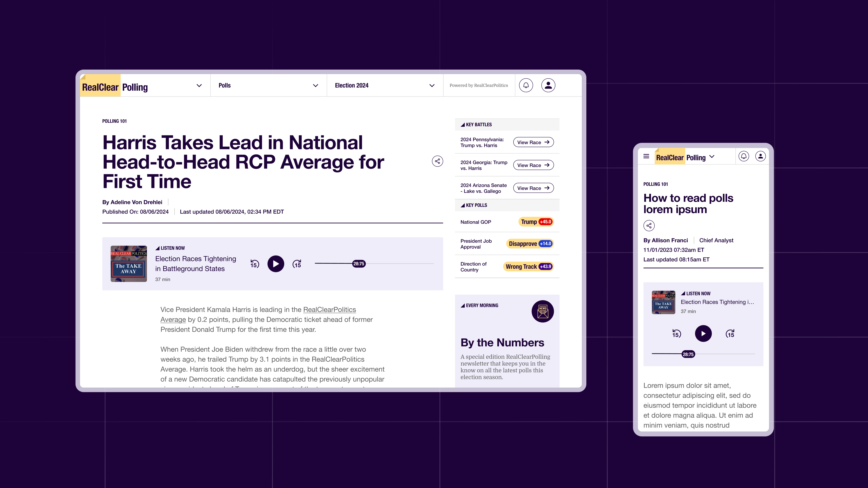Play the podcast in the mobile view
868x488 pixels.
pyautogui.click(x=703, y=334)
